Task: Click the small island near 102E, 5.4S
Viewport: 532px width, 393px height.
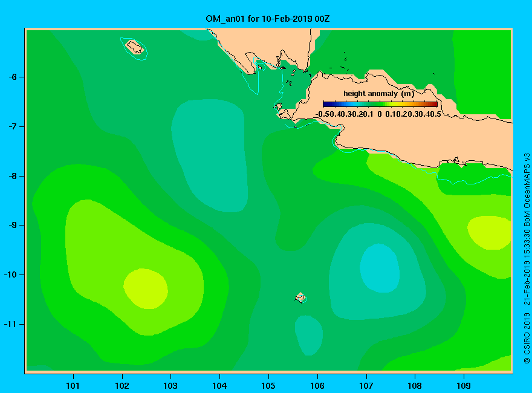Action: tap(135, 47)
